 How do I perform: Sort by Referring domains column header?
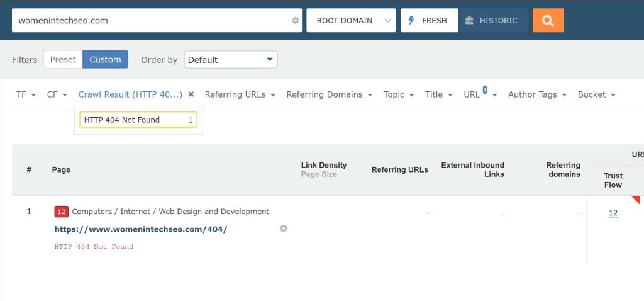click(x=563, y=170)
